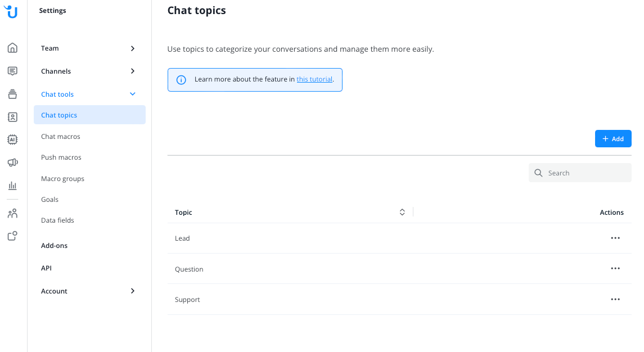
Task: Open actions menu for Lead topic
Action: tap(615, 238)
